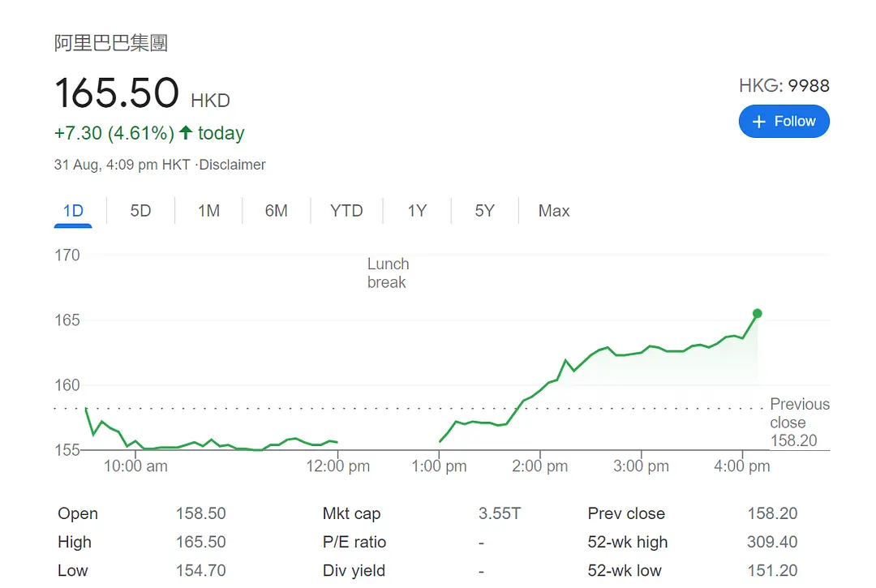This screenshot has width=876, height=588.
Task: Click the Follow button
Action: pyautogui.click(x=784, y=122)
